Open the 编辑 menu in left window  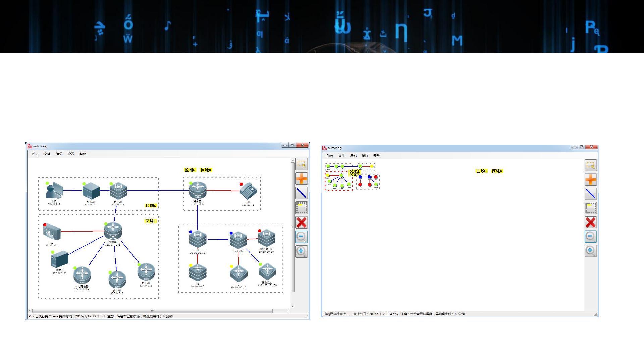pos(59,154)
